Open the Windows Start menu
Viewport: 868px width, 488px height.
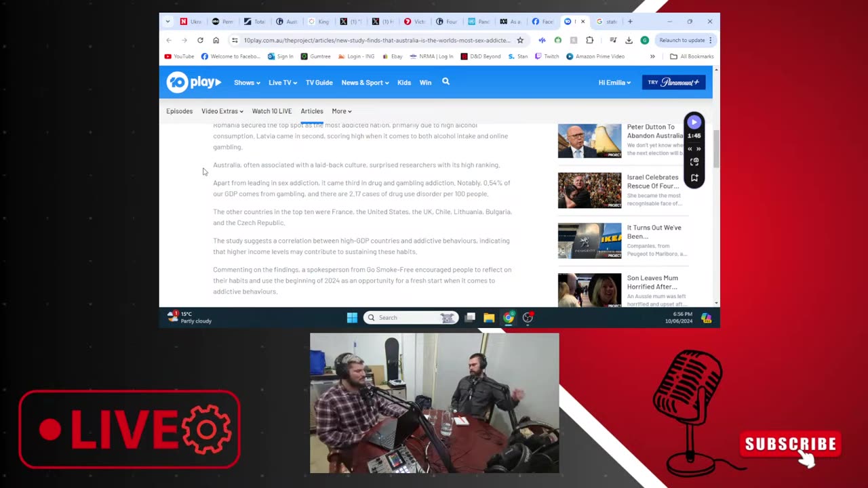pyautogui.click(x=352, y=317)
